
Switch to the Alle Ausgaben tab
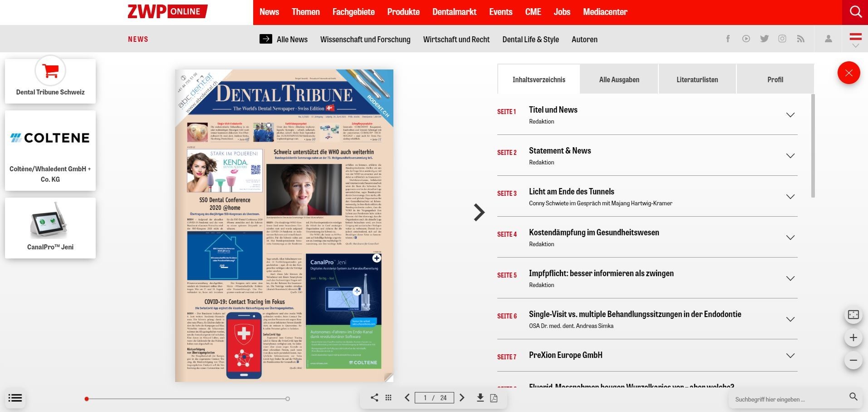point(619,79)
